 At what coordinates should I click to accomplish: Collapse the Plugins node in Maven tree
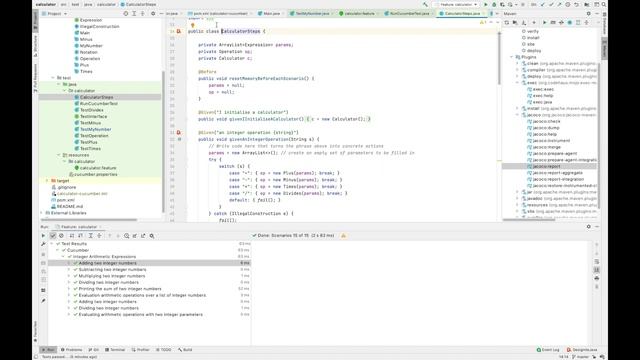tap(512, 57)
